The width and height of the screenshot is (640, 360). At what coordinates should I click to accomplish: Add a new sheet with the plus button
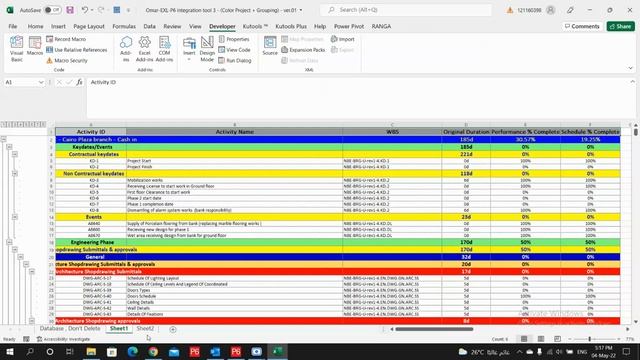tap(173, 329)
